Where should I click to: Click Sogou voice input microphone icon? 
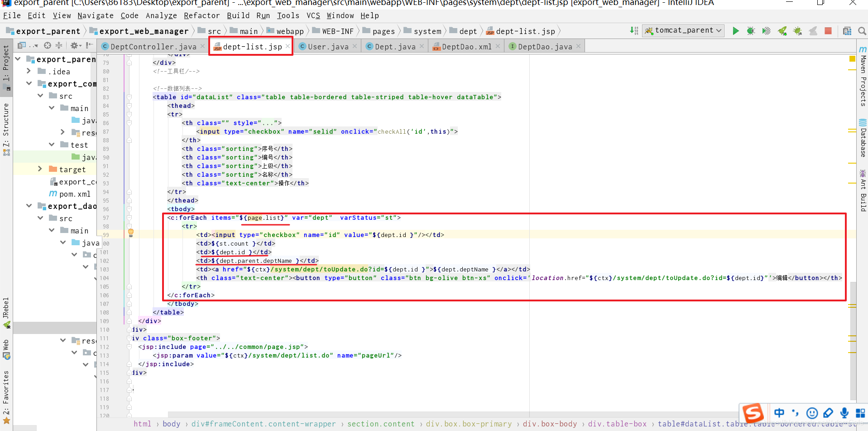point(844,413)
